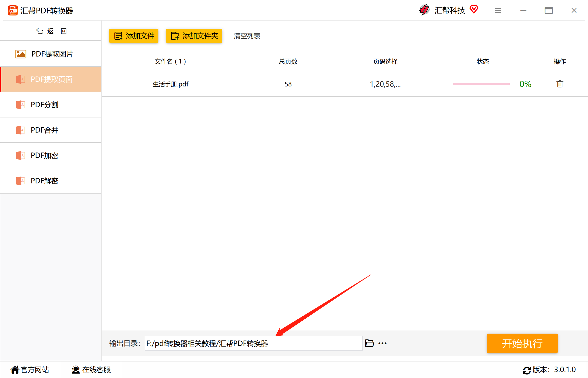Select the PDF提取页面 sidebar item
The width and height of the screenshot is (588, 378).
click(51, 79)
